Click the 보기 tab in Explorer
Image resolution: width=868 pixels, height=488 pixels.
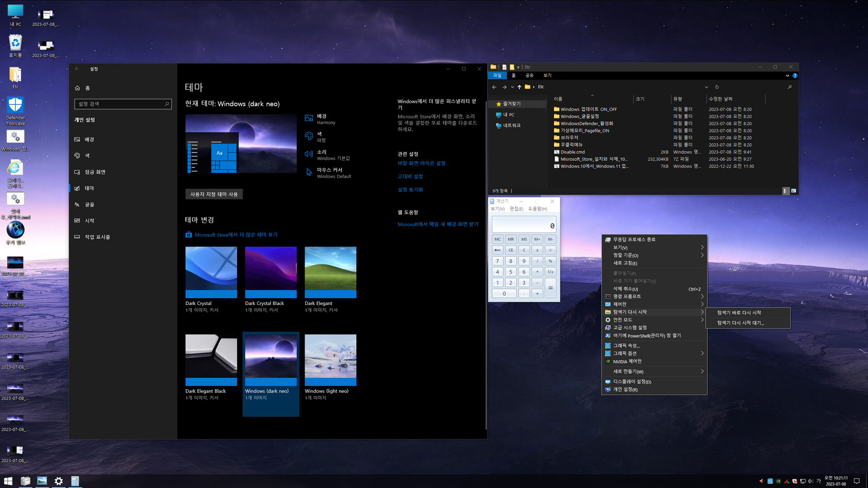pos(547,76)
